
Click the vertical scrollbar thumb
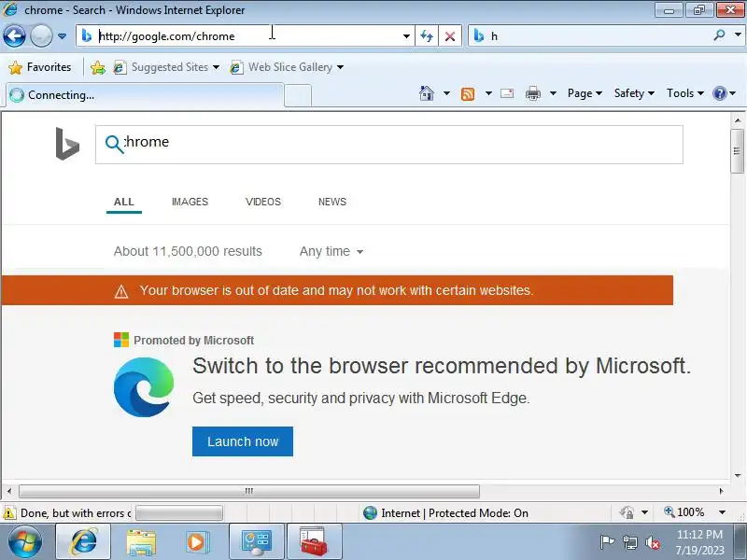click(738, 150)
